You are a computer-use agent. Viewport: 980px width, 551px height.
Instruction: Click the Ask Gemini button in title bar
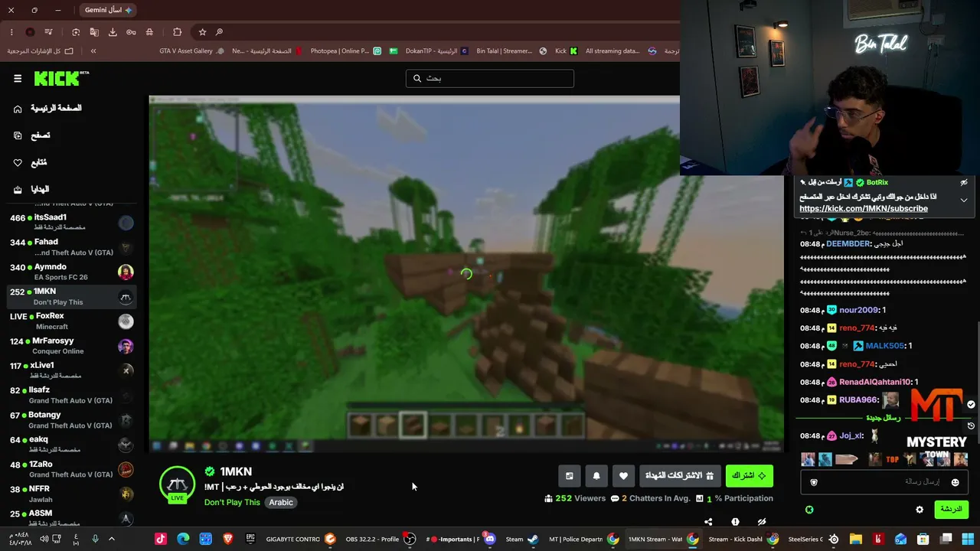click(107, 10)
